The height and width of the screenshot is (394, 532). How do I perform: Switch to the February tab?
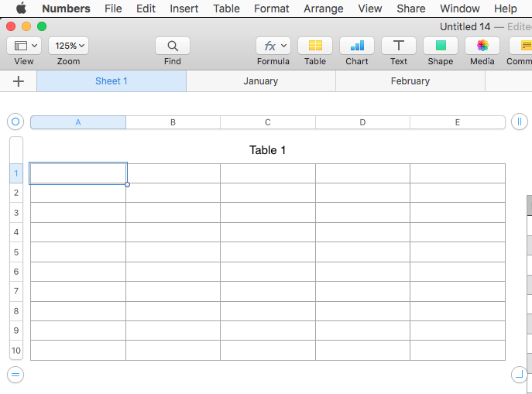pyautogui.click(x=410, y=81)
